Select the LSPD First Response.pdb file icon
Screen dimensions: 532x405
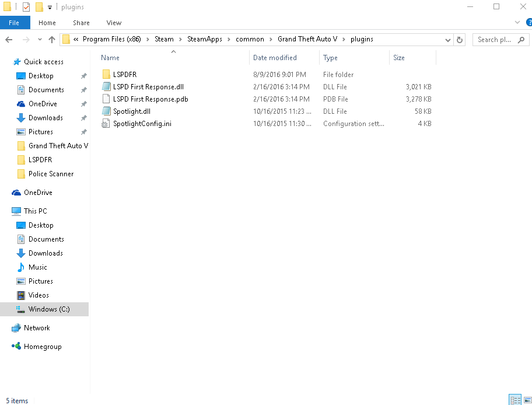pos(106,99)
